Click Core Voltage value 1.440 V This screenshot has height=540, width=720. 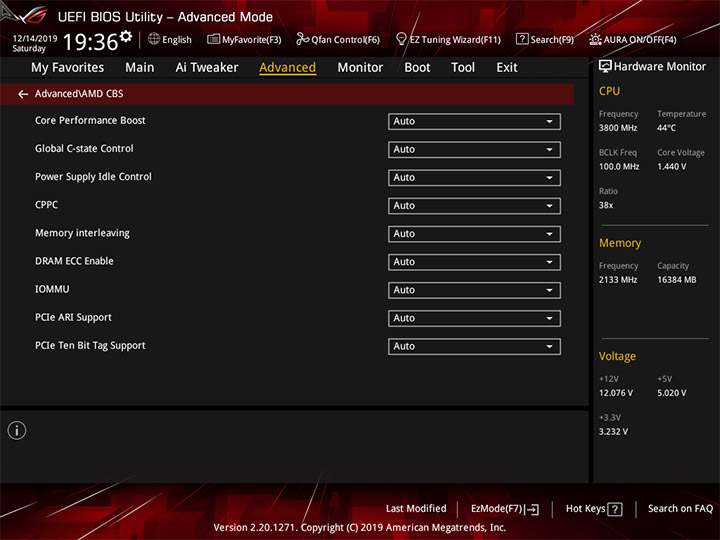[671, 167]
